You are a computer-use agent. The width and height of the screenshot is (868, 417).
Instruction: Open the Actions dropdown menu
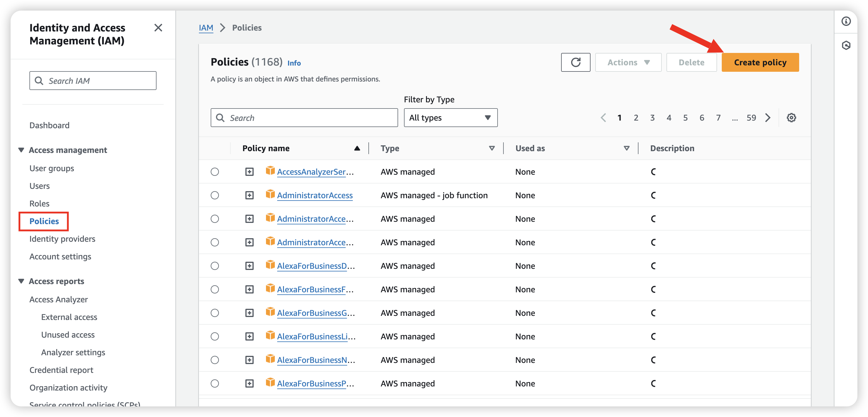628,62
